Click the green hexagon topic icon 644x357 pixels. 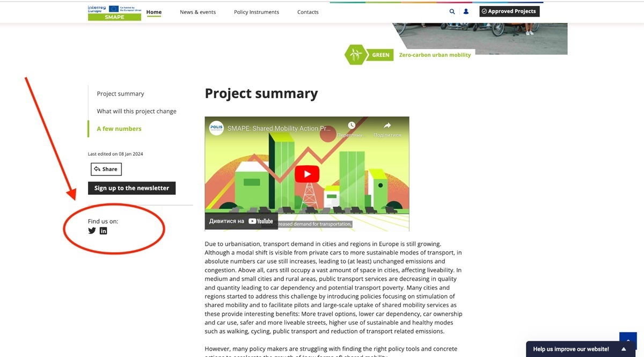click(354, 55)
